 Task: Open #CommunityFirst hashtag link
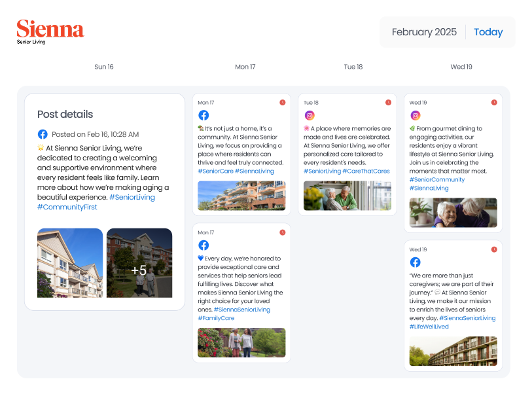(x=67, y=207)
